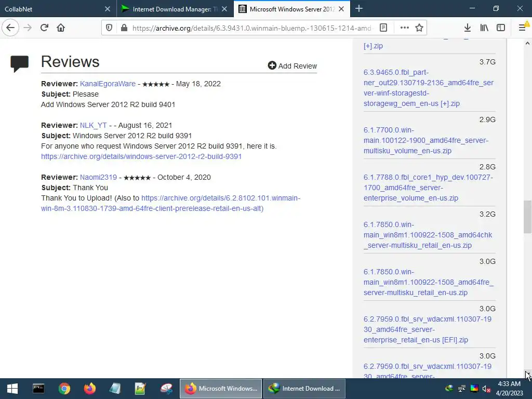
Task: Open Library history and bookmarks icon
Action: pyautogui.click(x=484, y=28)
